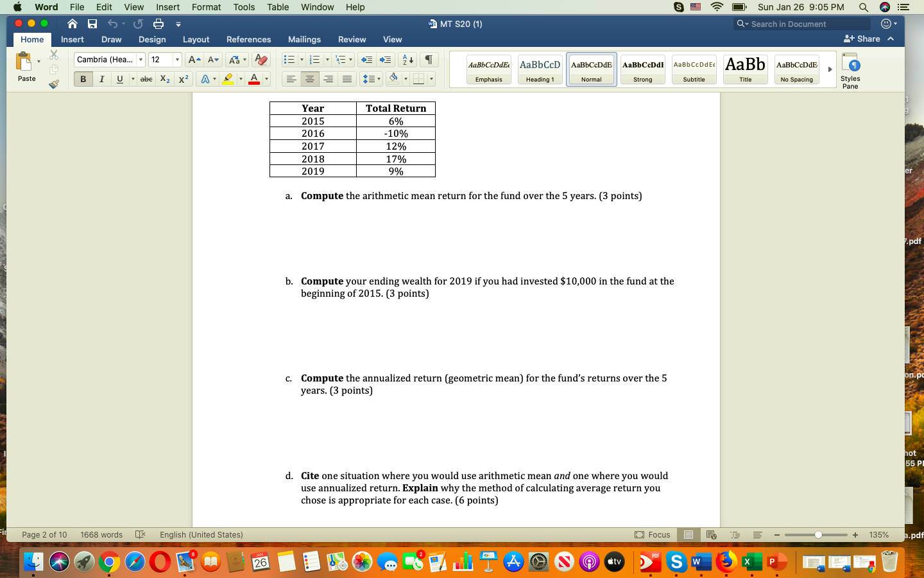The image size is (924, 578).
Task: Toggle bold formatting
Action: click(x=83, y=79)
